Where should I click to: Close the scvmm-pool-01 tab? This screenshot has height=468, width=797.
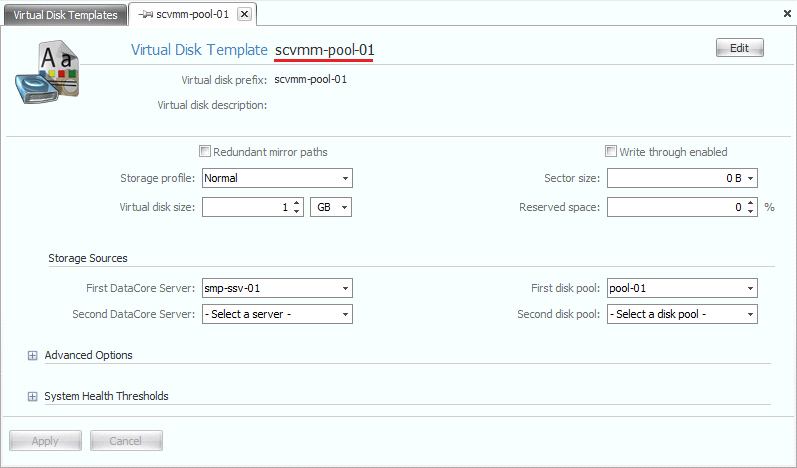tap(244, 14)
